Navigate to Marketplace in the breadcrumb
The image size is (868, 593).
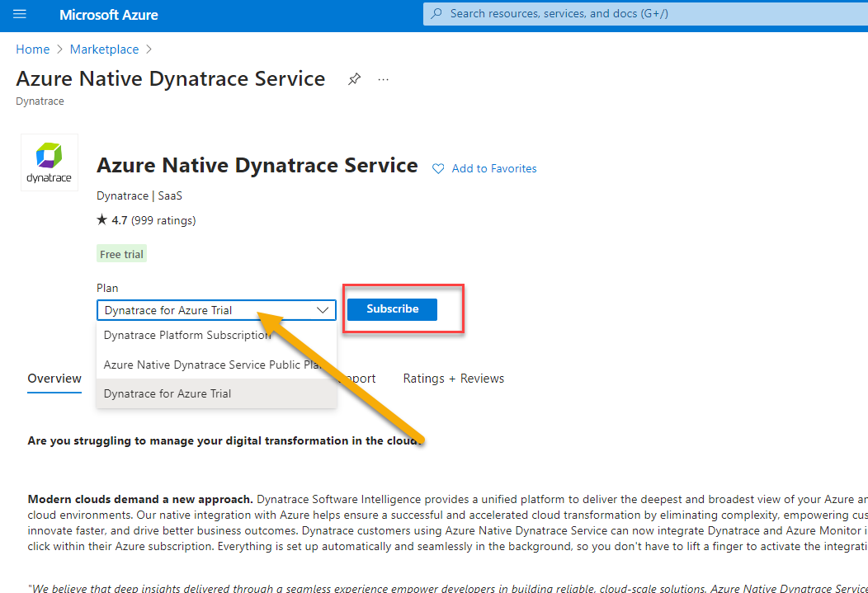coord(104,49)
